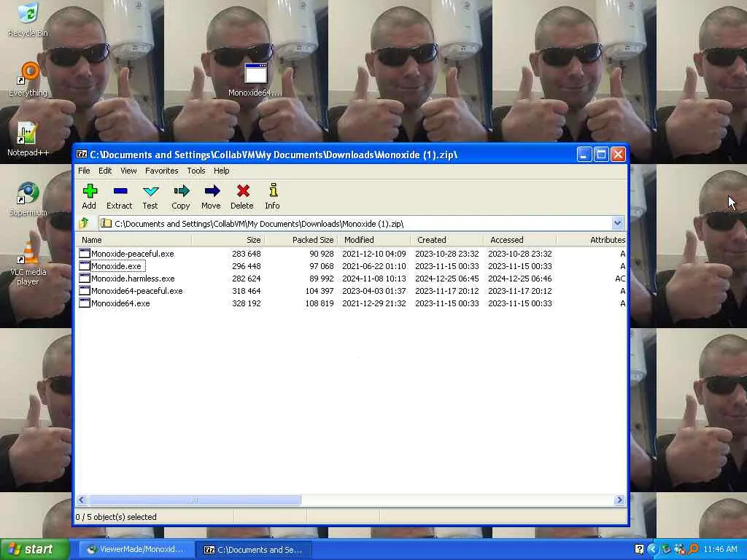747x560 pixels.
Task: Click the created date 2023-11-15 00:33 of Monoxide64.exe
Action: 447,303
